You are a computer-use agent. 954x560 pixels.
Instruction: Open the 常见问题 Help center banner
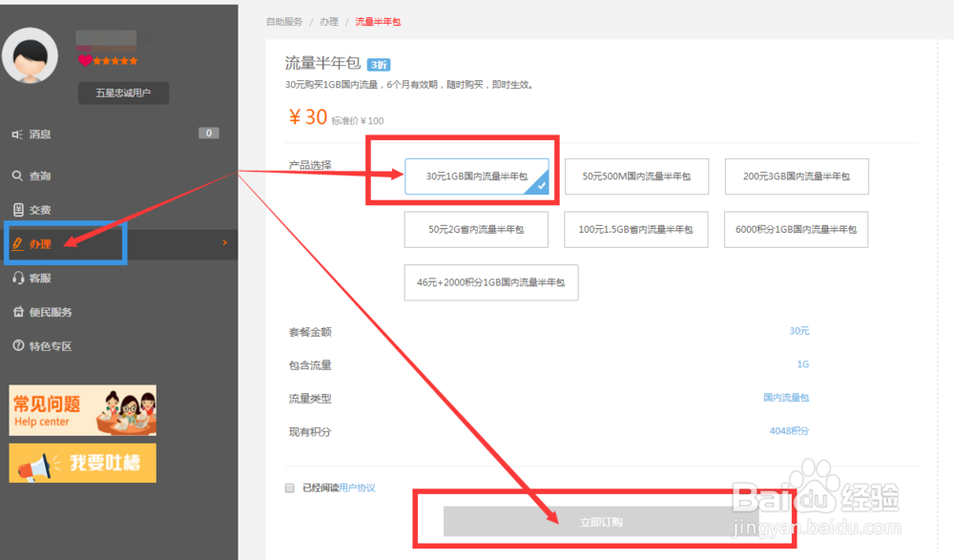coord(82,410)
